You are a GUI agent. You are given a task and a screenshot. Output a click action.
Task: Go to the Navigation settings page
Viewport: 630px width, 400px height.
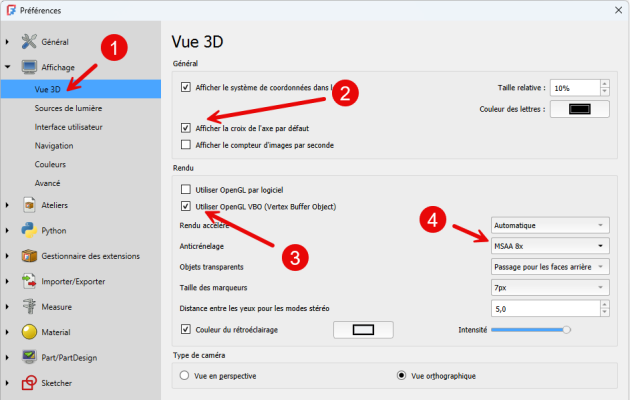tap(54, 145)
